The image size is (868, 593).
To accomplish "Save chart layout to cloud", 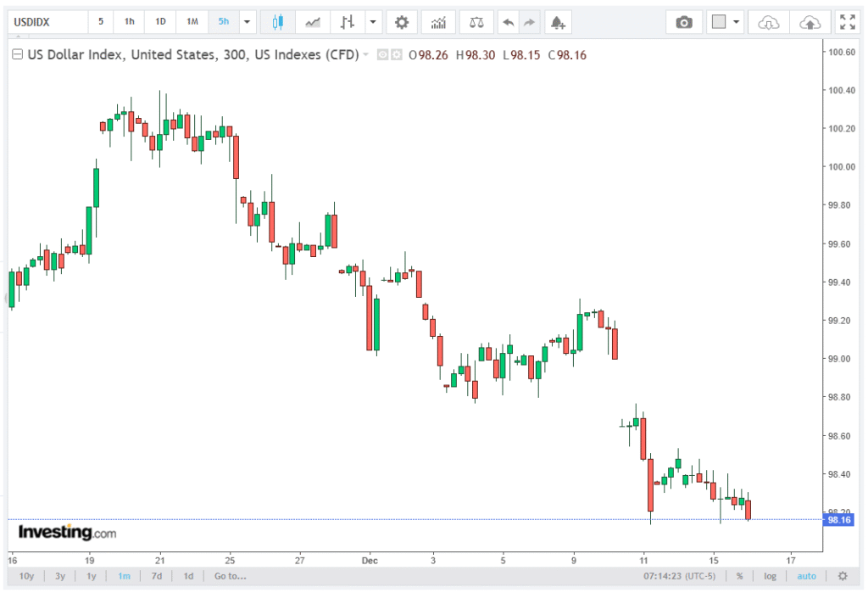I will click(x=810, y=22).
